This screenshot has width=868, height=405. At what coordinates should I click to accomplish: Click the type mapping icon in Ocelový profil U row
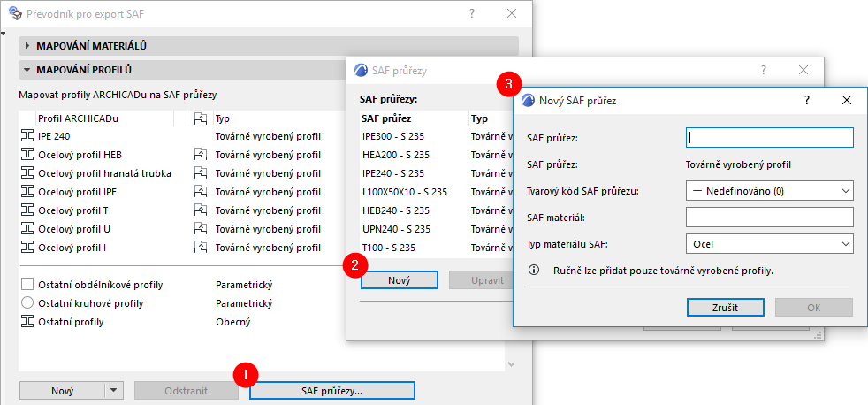coord(201,229)
